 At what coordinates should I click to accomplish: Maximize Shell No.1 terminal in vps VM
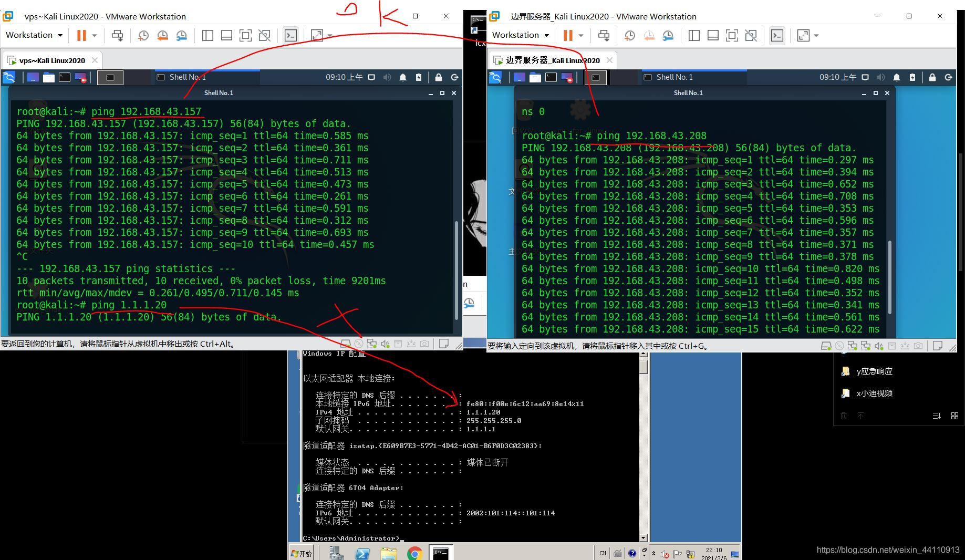pos(442,93)
